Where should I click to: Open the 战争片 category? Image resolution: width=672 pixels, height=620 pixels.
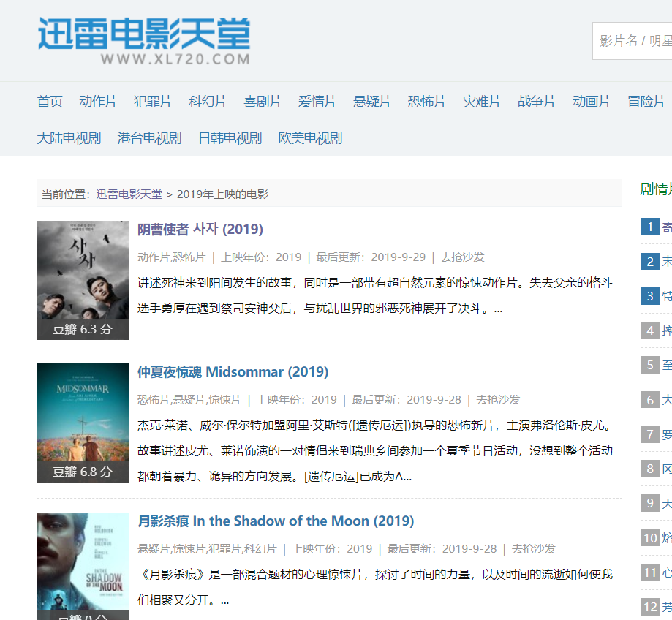point(537,102)
